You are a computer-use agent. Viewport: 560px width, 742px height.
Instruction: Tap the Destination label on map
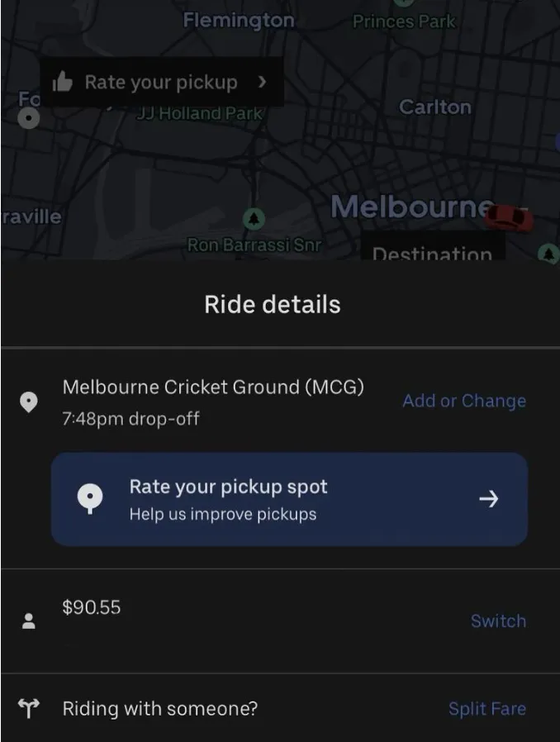click(432, 254)
